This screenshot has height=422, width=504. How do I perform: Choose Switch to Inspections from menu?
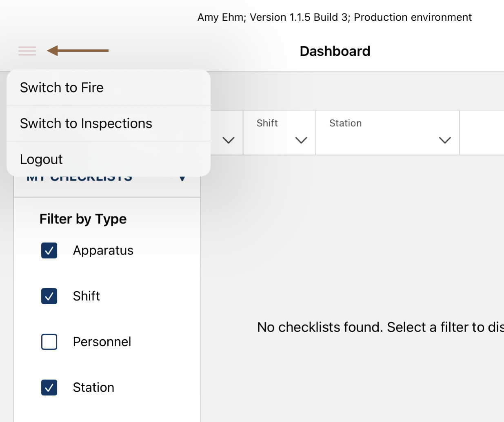tap(86, 124)
